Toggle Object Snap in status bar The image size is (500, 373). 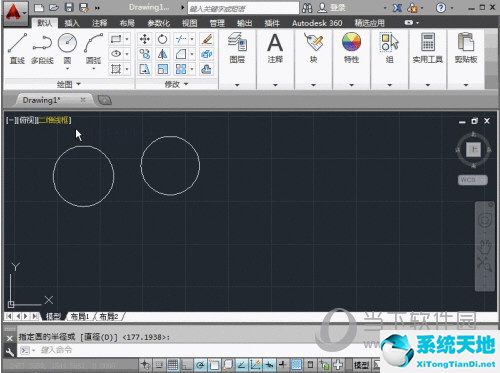[214, 365]
